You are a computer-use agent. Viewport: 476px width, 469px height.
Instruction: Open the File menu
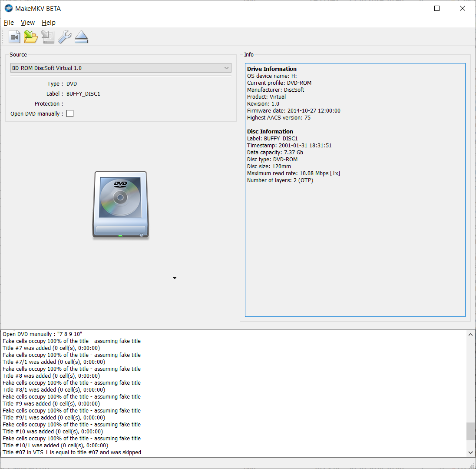click(x=9, y=23)
